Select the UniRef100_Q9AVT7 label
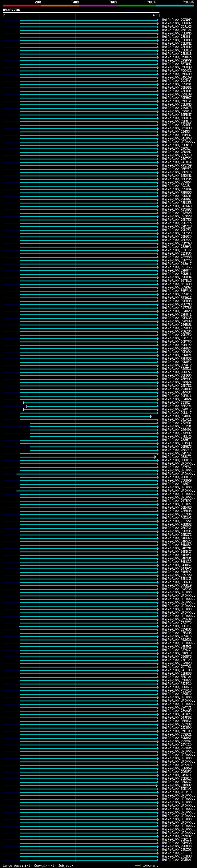The width and height of the screenshot is (197, 868). click(x=177, y=410)
